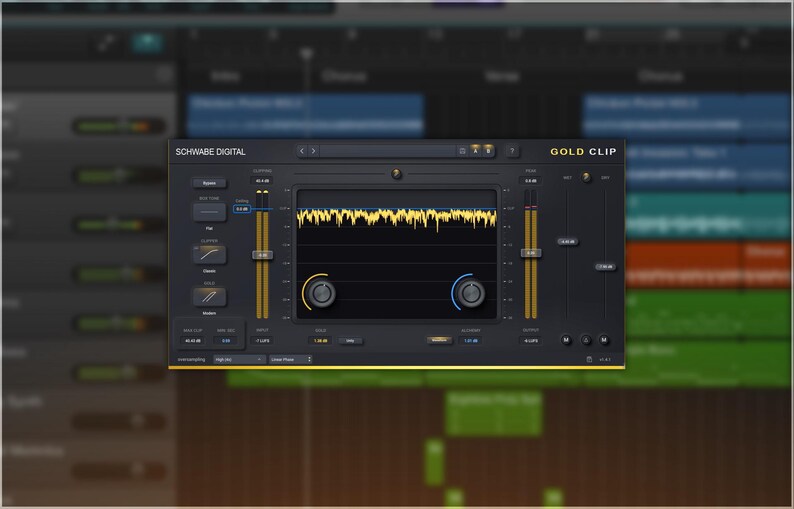This screenshot has height=509, width=794.
Task: Click the wet/dry link knob
Action: click(586, 177)
